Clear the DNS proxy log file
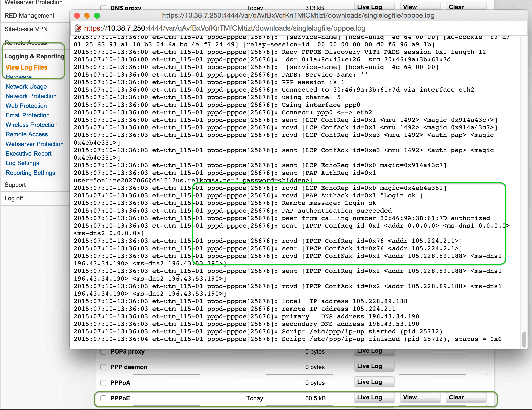This screenshot has height=410, width=532. (466, 6)
